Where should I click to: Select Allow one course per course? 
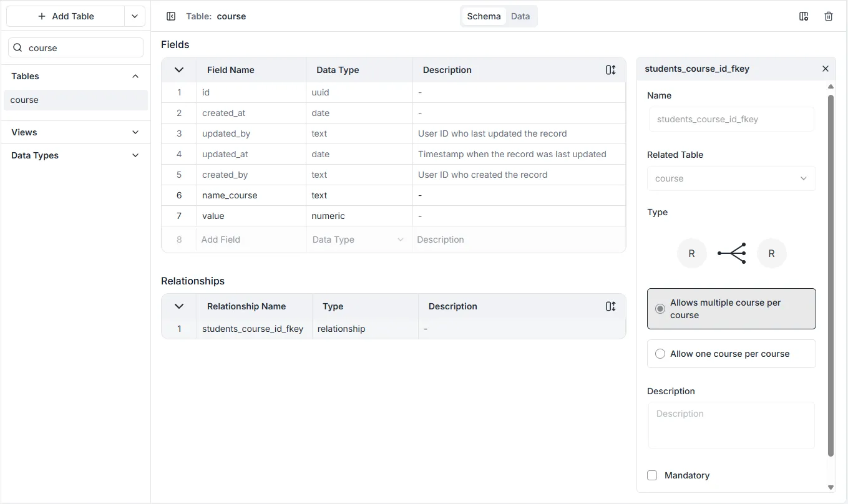click(x=660, y=354)
